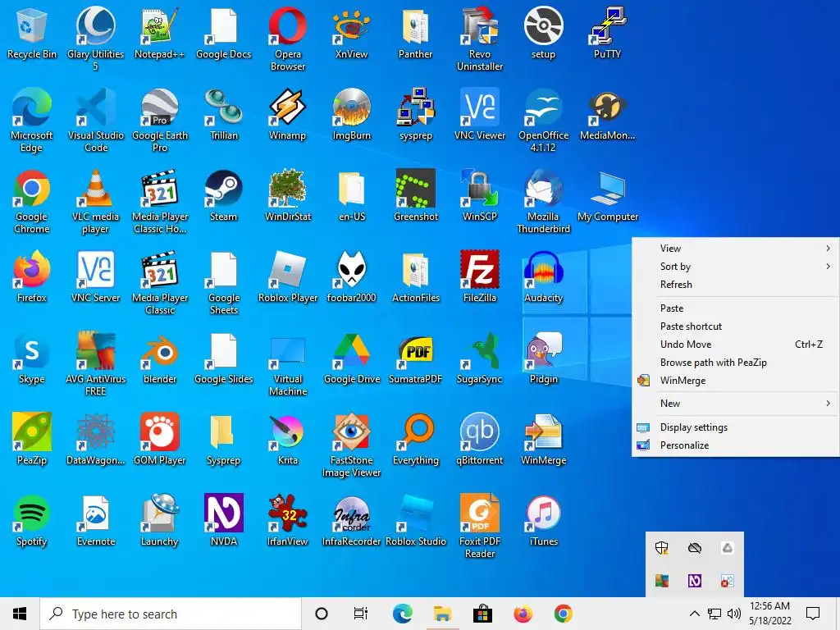
Task: Select FileZilla desktop icon
Action: 479,276
